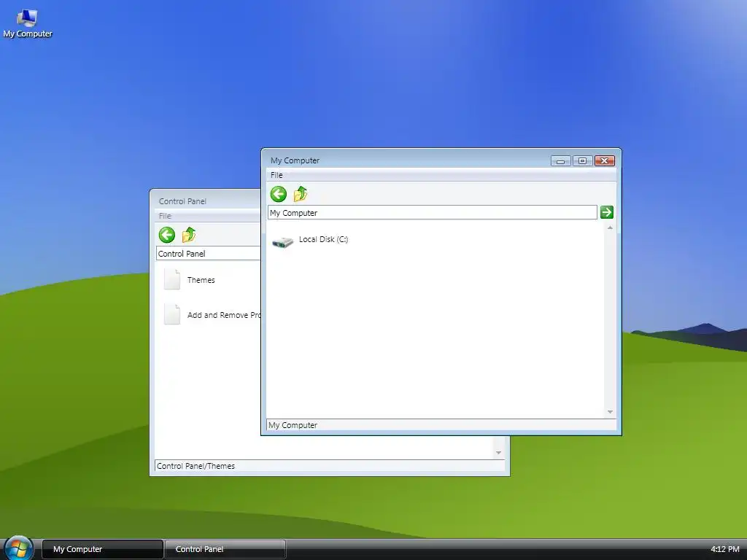This screenshot has height=560, width=747.
Task: Open File menu in Control Panel window
Action: (165, 216)
